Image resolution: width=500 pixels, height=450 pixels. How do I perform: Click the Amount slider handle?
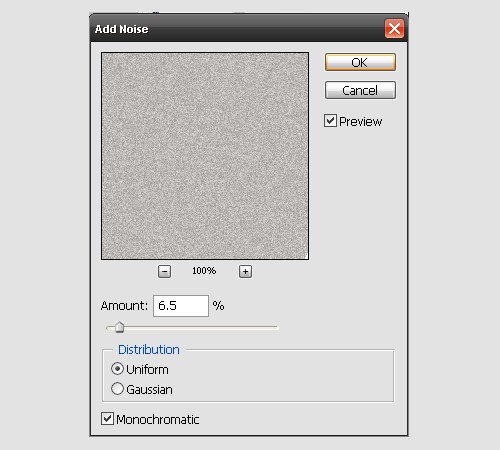pyautogui.click(x=119, y=327)
